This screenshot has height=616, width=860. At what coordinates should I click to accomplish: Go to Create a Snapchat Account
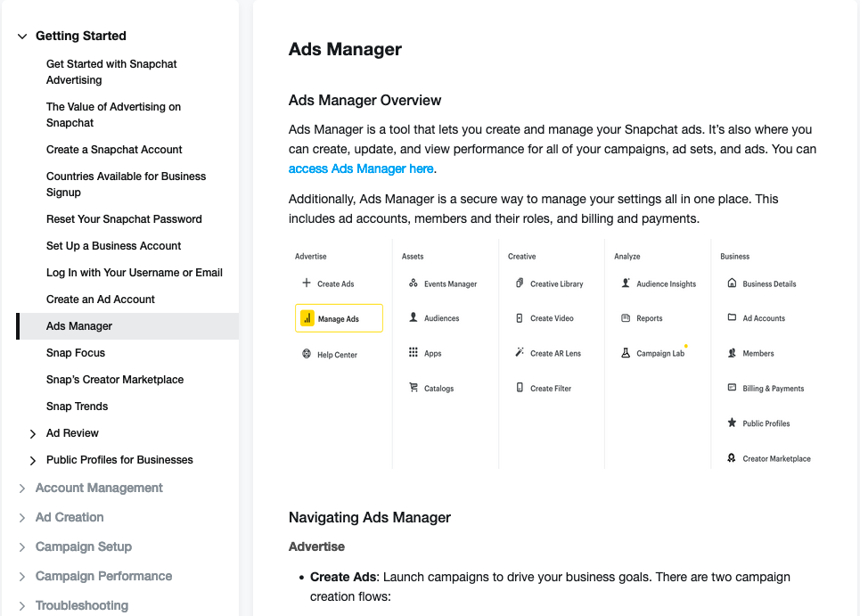114,150
